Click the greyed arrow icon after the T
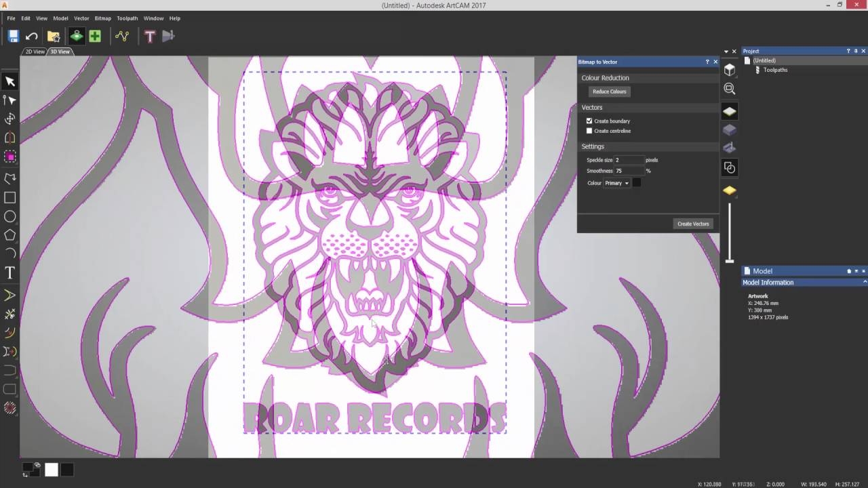This screenshot has width=868, height=488. (168, 36)
